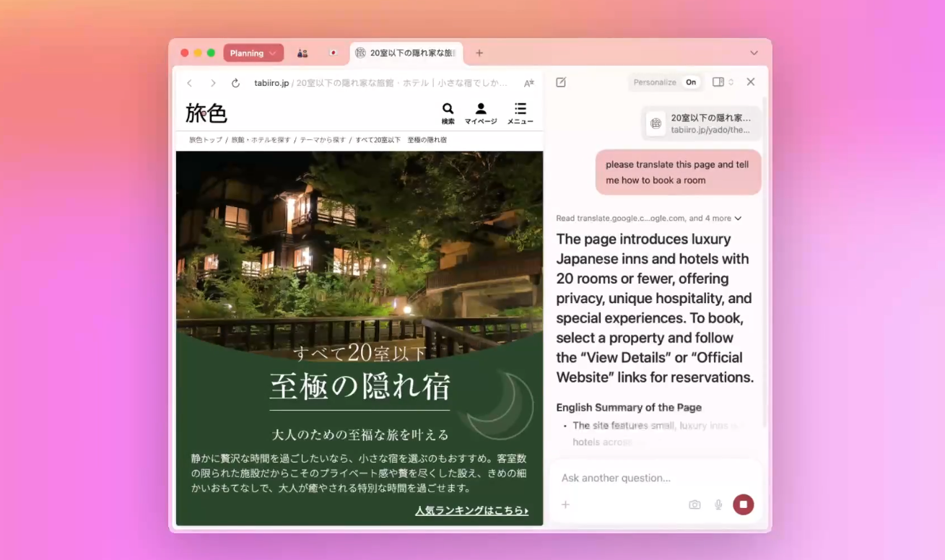Open the メニュー hamburger menu icon
This screenshot has height=560, width=945.
521,113
